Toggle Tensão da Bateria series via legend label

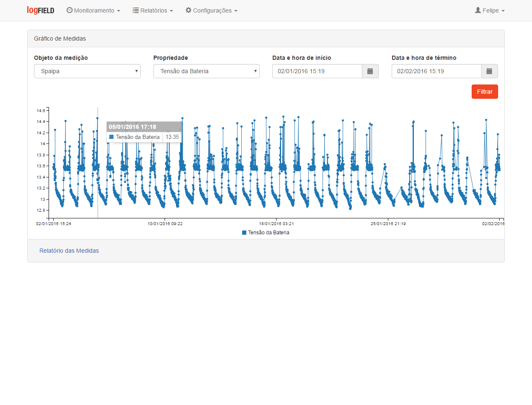tap(269, 233)
